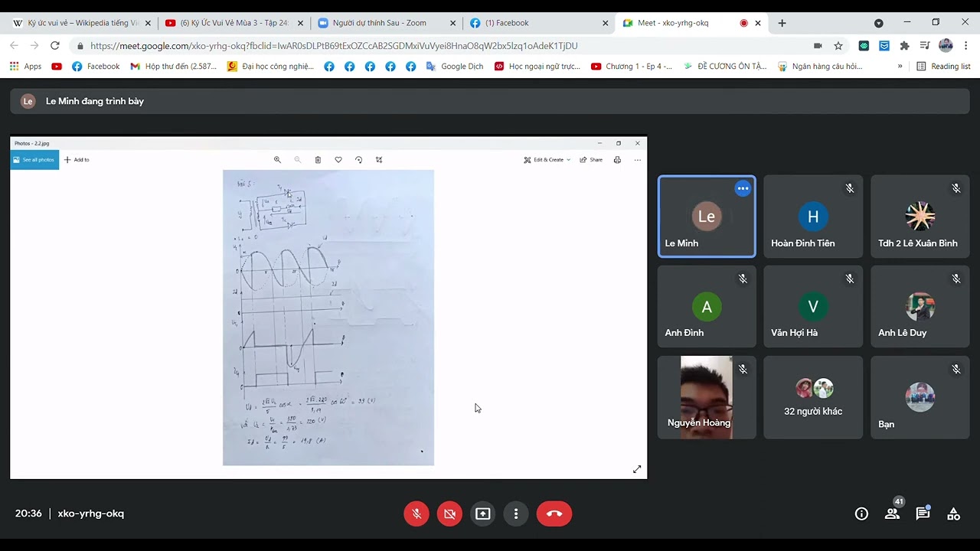Open Photos see more ellipsis menu
Screen dimensions: 980x551
637,160
